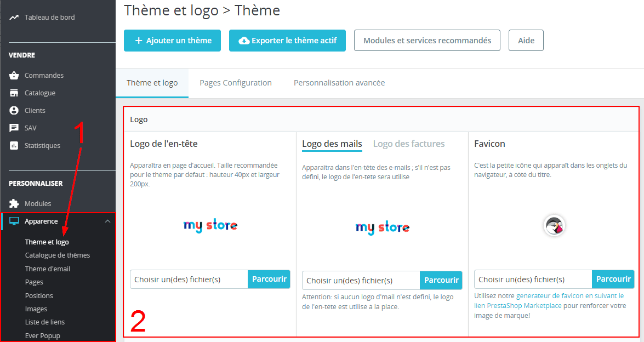Click Parcourir for the header logo
The height and width of the screenshot is (342, 644).
[x=269, y=279]
